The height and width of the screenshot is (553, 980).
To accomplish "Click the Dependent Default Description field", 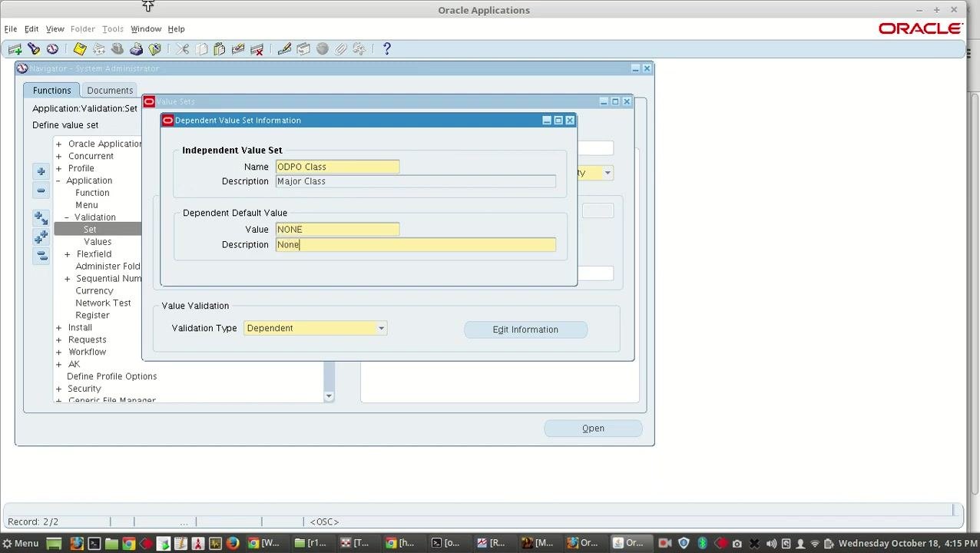I will coord(416,245).
